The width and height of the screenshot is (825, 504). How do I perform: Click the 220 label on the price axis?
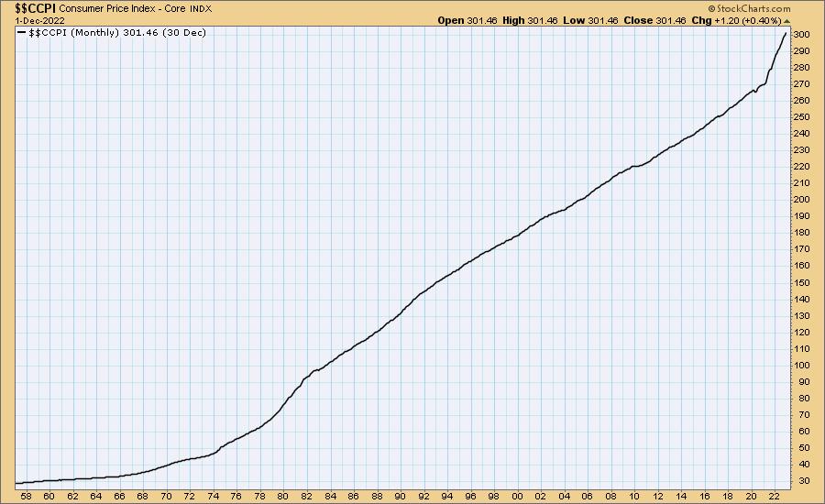(802, 167)
